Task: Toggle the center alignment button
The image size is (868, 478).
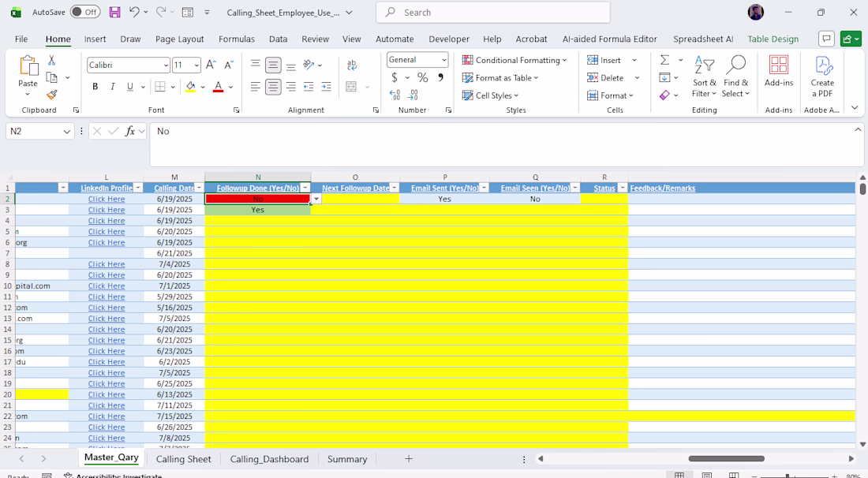Action: click(x=273, y=87)
